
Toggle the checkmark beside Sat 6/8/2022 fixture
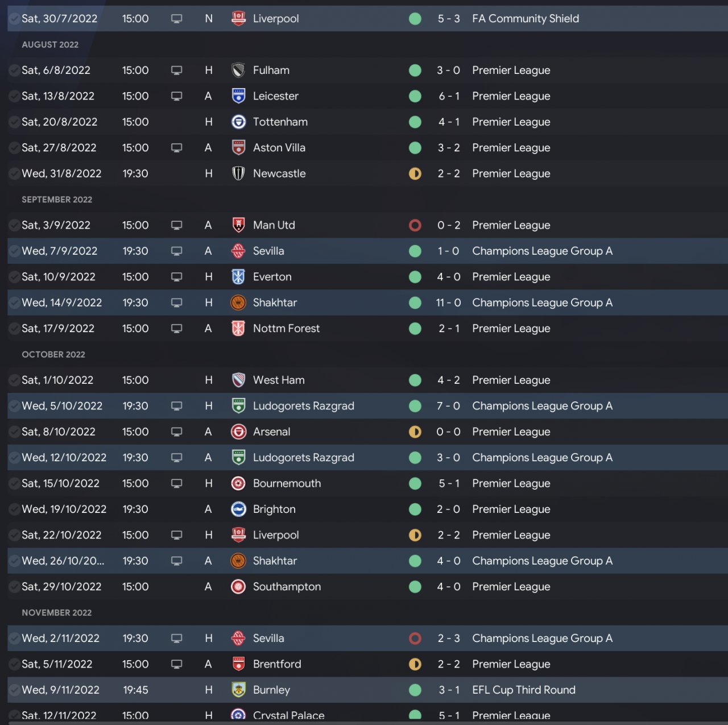[14, 71]
